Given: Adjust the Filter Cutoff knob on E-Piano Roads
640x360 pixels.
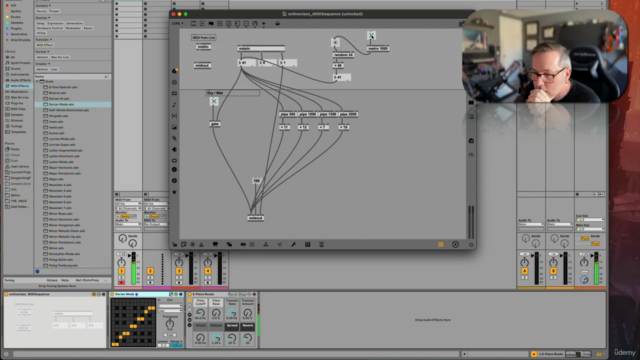Looking at the screenshot, I should (200, 313).
